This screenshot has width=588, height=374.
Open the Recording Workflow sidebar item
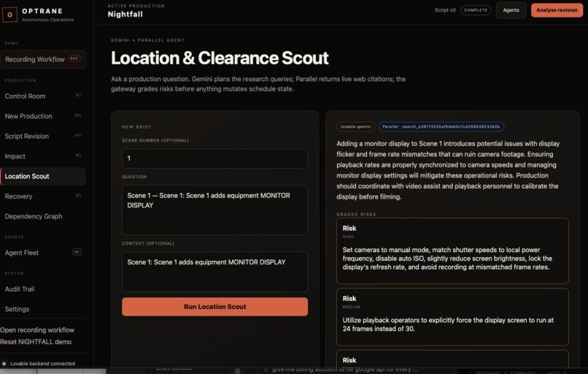coord(43,59)
